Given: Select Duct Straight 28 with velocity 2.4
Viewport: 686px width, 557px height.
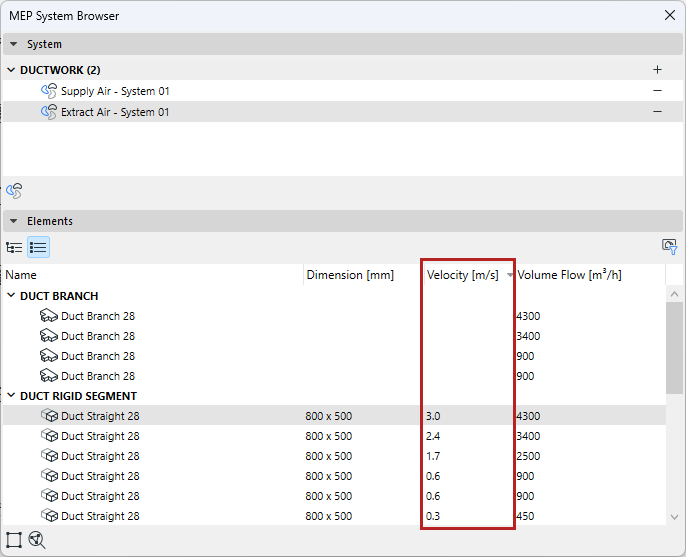Looking at the screenshot, I should click(x=334, y=436).
